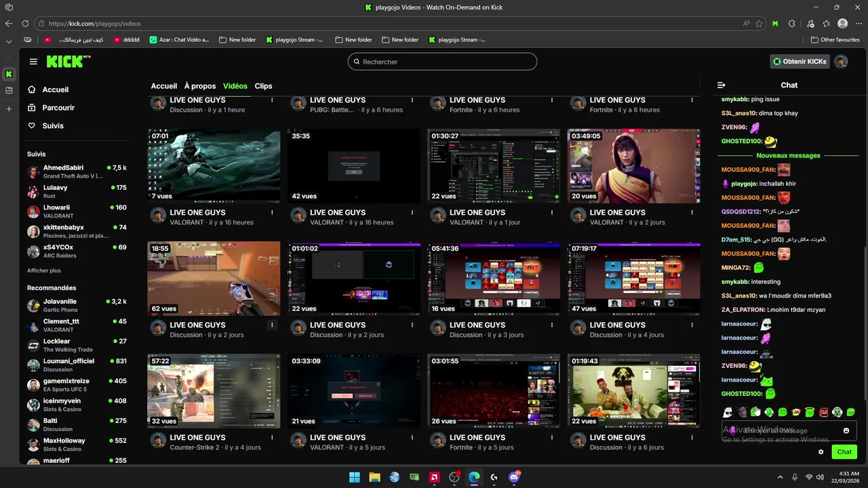Screen dimensions: 868x488
Task: Refresh the page
Action: coord(24,23)
